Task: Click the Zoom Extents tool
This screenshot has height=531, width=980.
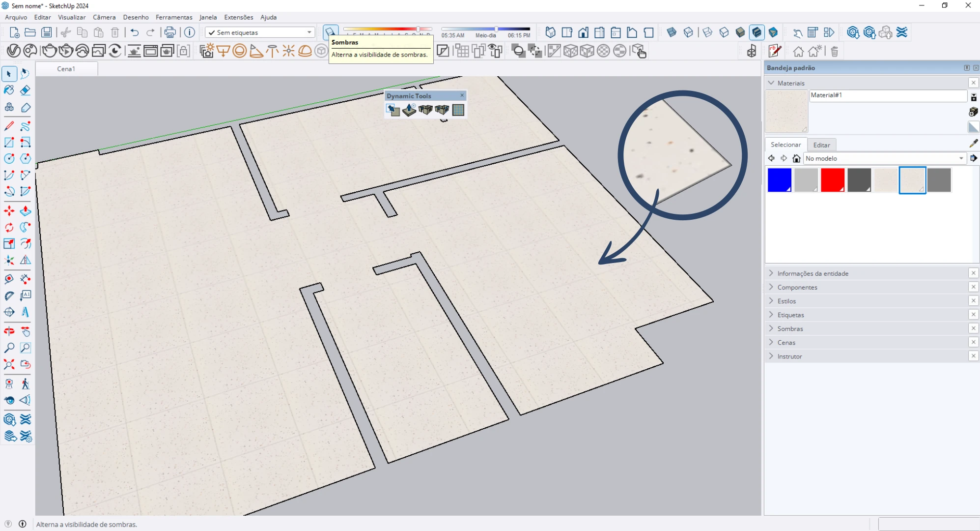Action: pos(9,364)
